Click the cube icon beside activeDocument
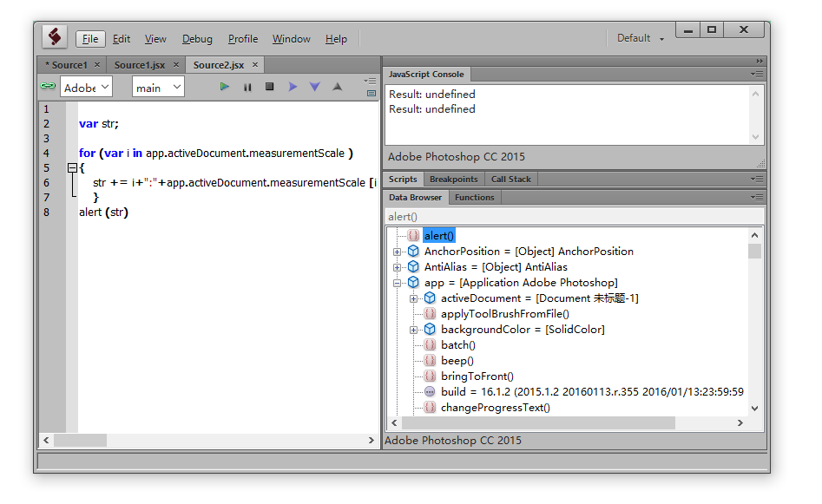The image size is (822, 504). point(430,298)
